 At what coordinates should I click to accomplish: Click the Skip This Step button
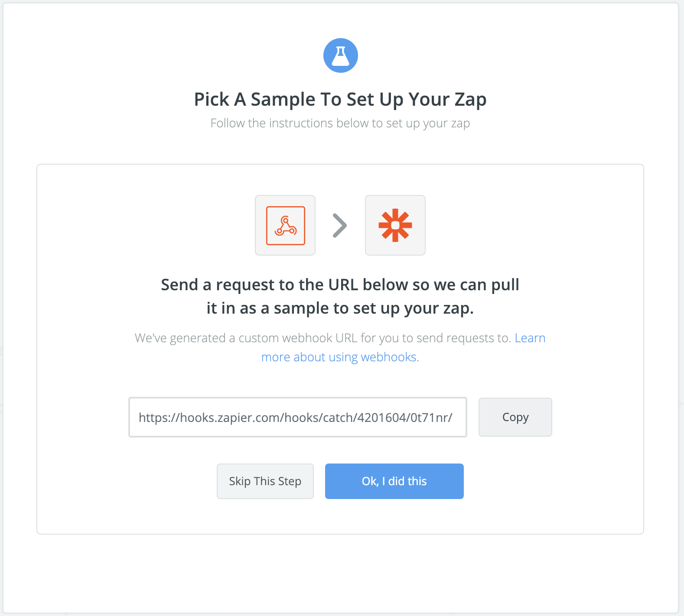click(265, 481)
